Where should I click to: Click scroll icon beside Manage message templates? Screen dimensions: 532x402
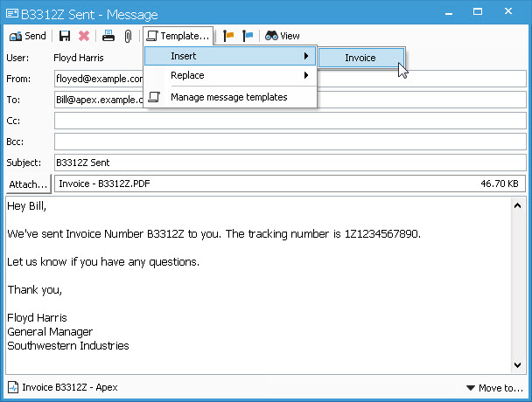154,97
